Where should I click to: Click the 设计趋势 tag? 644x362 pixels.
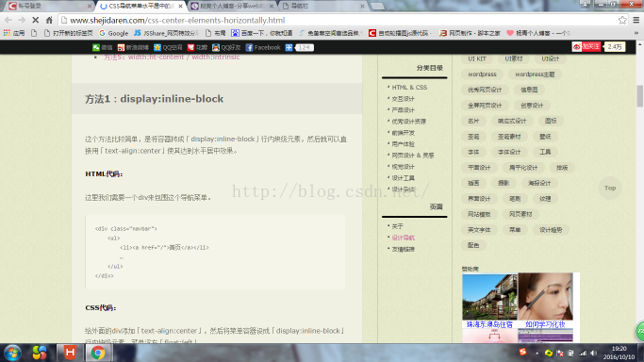551,230
